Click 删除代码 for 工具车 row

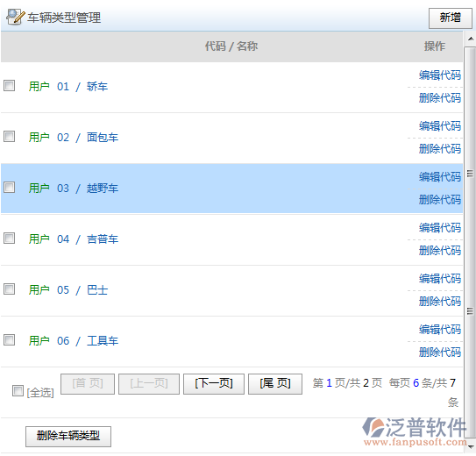coord(440,353)
